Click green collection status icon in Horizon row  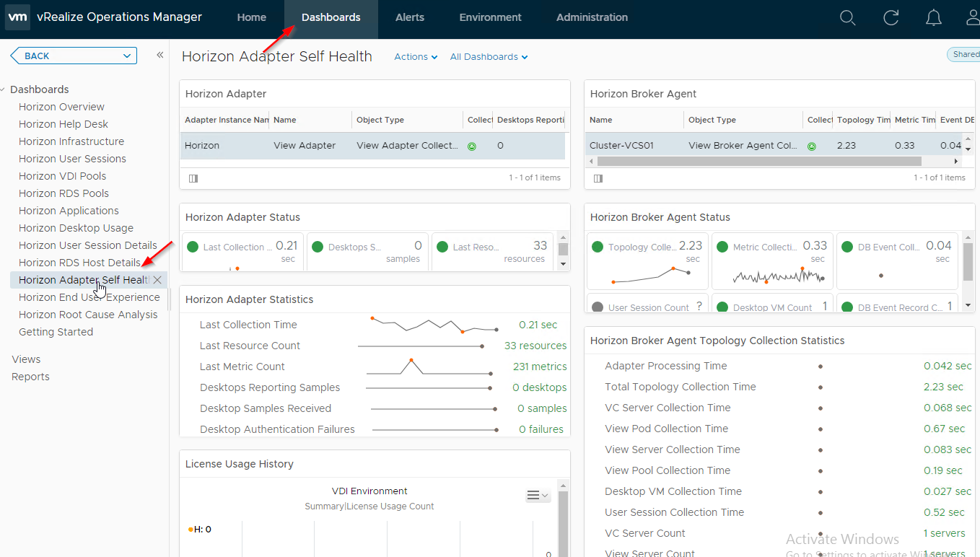point(472,146)
